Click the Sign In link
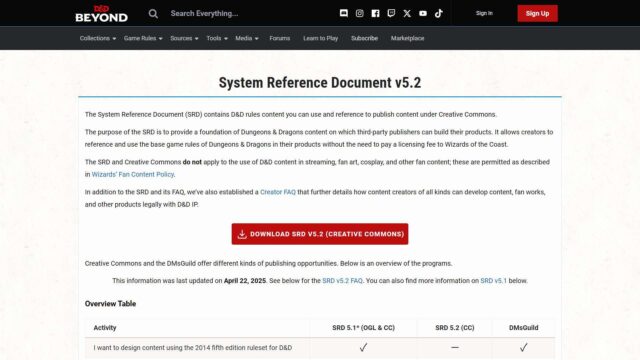This screenshot has height=360, width=640. tap(484, 13)
